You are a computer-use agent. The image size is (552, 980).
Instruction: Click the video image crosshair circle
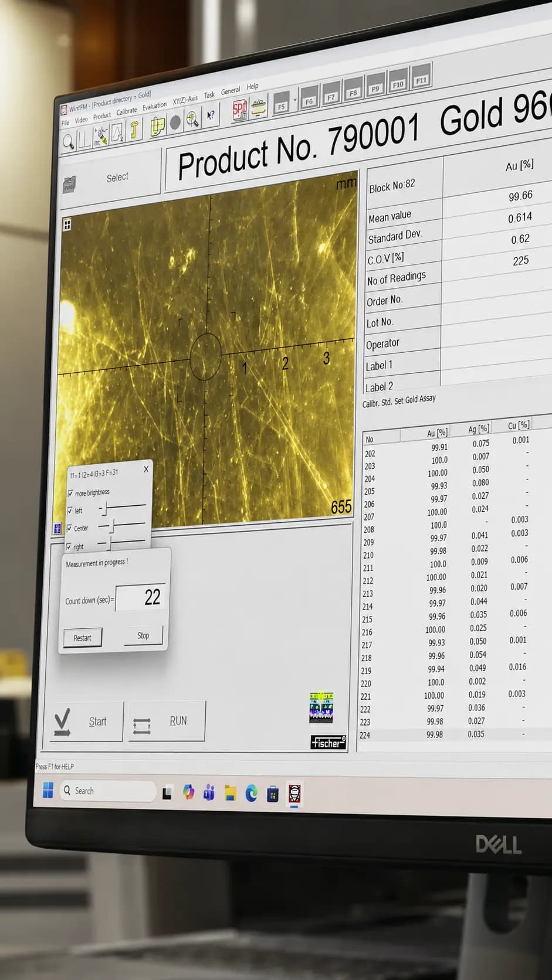tap(205, 356)
